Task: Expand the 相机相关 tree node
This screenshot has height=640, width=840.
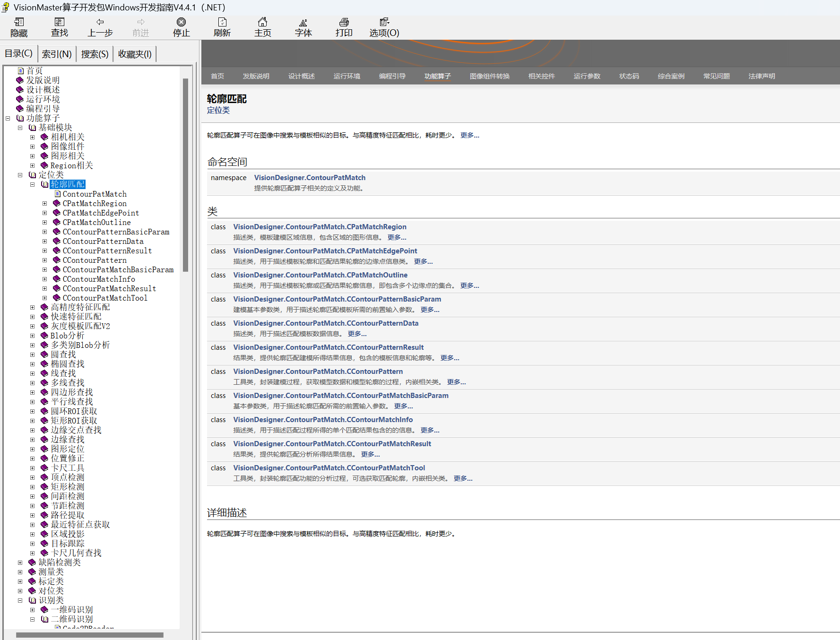Action: tap(32, 137)
